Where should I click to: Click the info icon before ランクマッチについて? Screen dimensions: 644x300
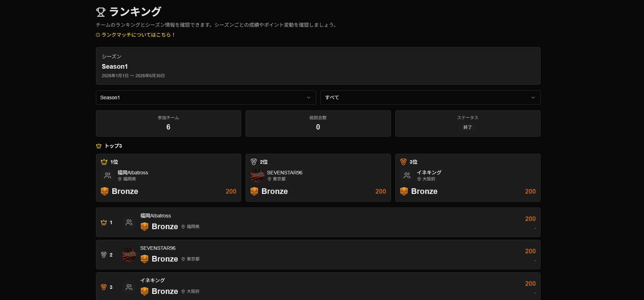98,35
